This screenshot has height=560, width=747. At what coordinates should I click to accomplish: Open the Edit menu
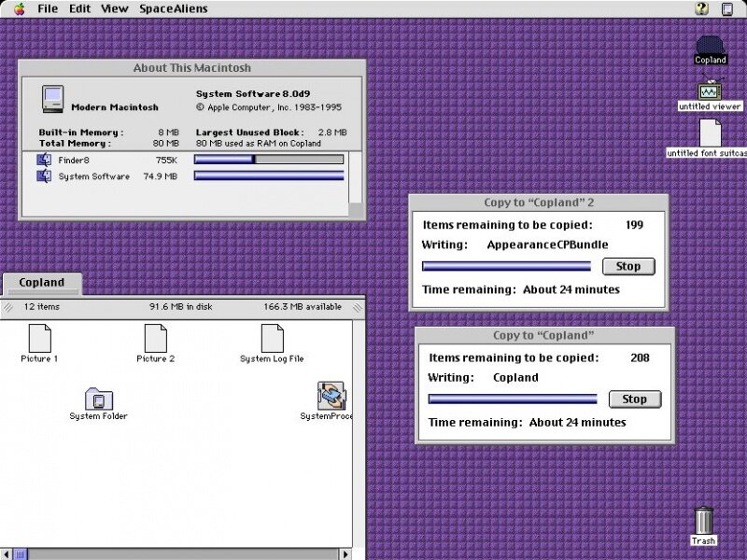tap(79, 8)
